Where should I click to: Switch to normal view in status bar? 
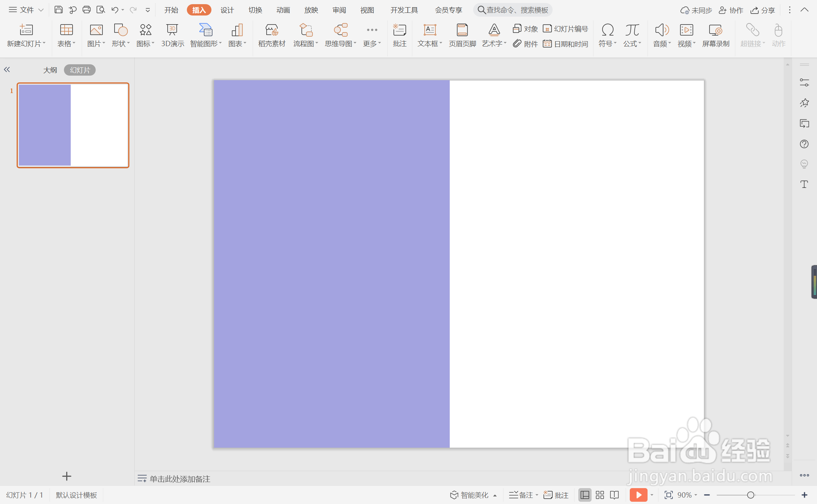point(585,495)
